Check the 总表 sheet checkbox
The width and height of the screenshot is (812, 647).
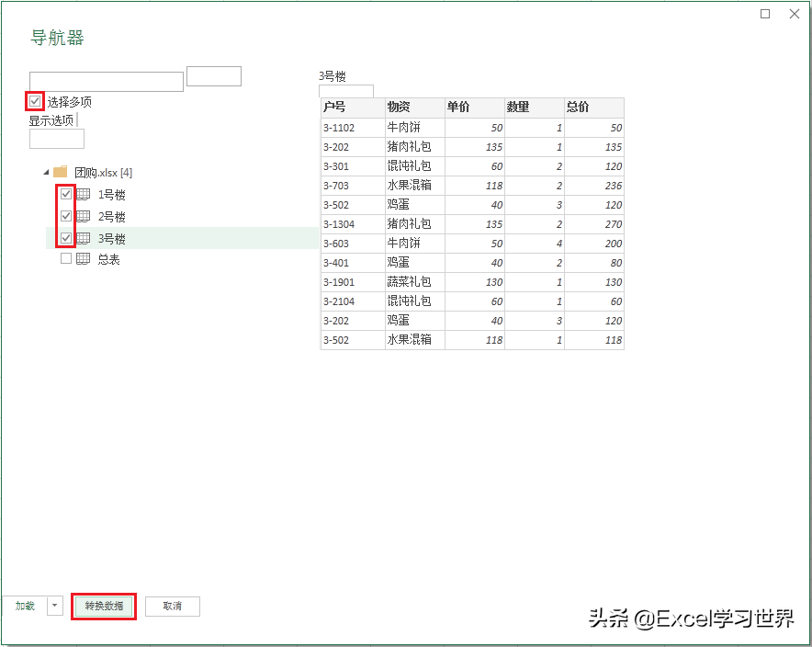(x=66, y=258)
